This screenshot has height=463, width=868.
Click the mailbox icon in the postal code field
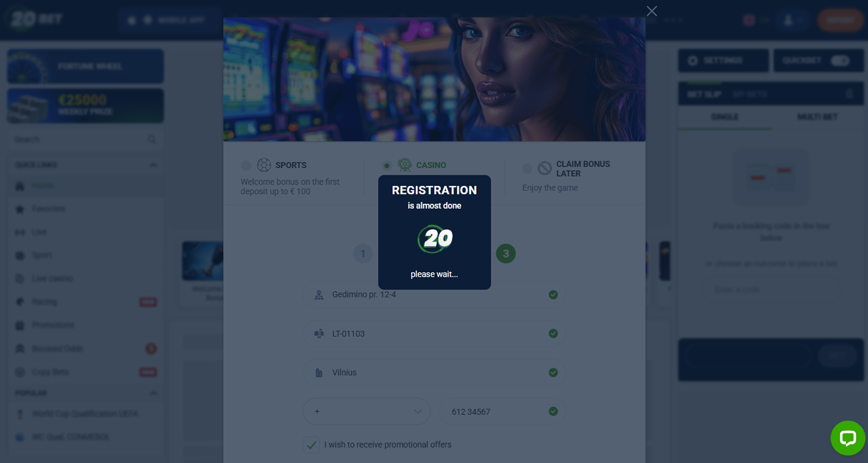point(319,334)
